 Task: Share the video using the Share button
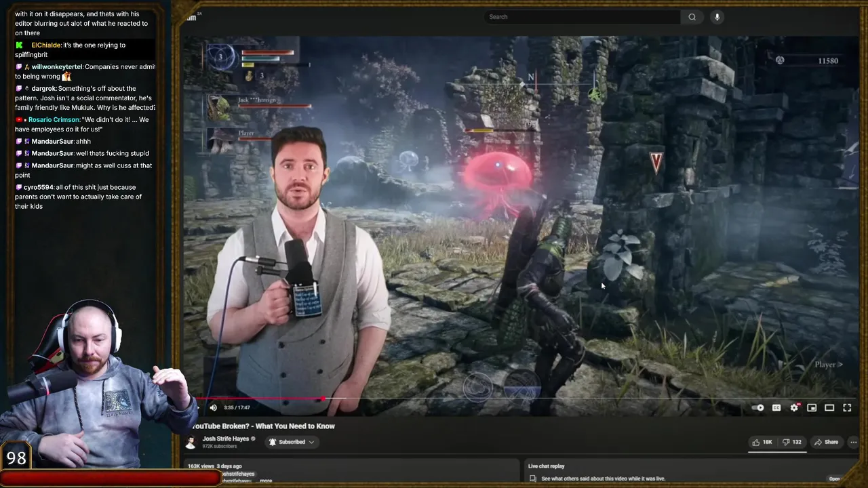point(827,442)
